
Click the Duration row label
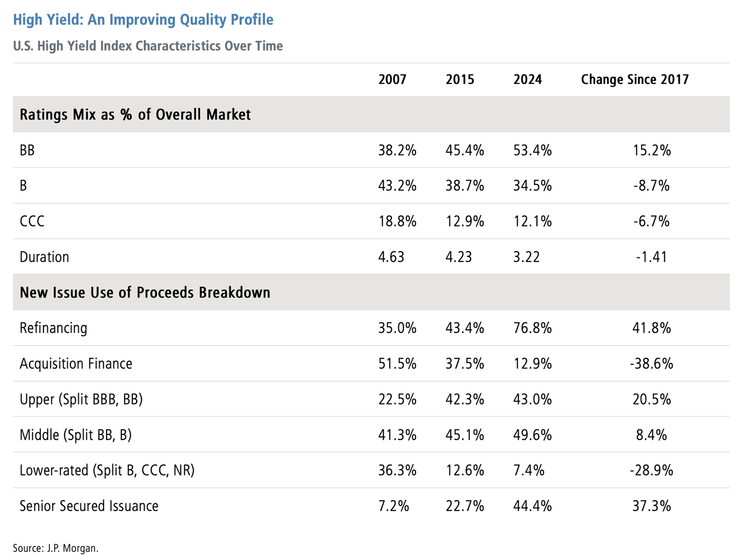point(44,257)
